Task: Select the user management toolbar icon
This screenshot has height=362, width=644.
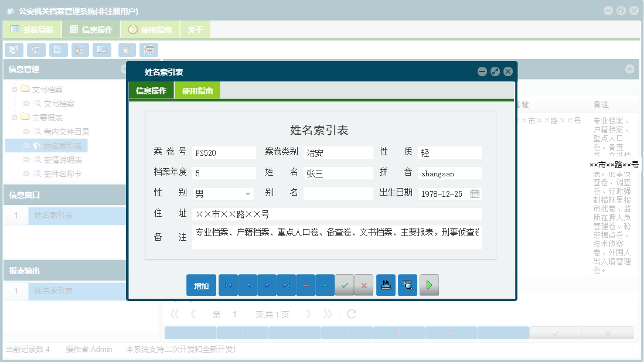Action: (x=80, y=50)
